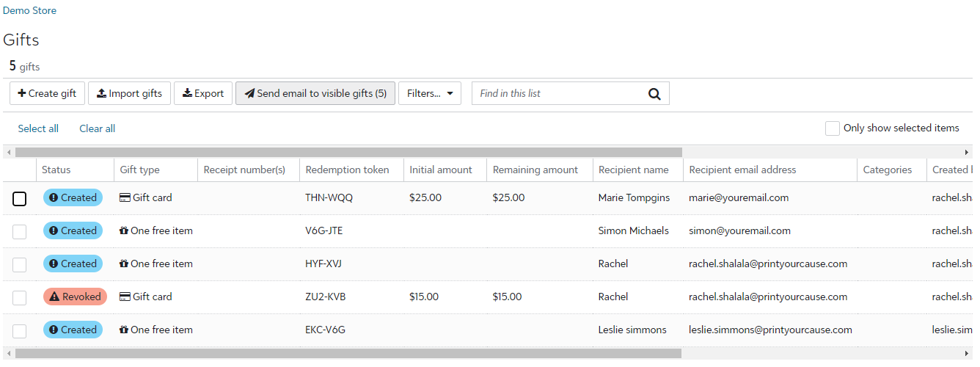Click the Clear all link
This screenshot has width=980, height=367.
(97, 128)
